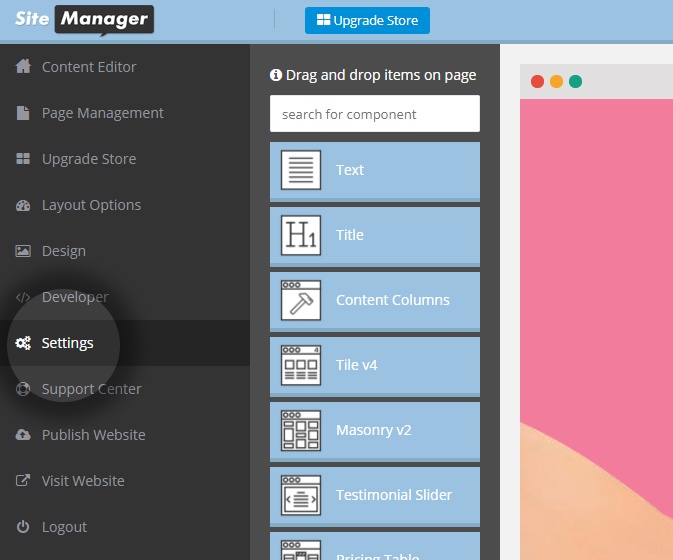
Task: Select the Testimonial Slider component label
Action: tap(394, 495)
